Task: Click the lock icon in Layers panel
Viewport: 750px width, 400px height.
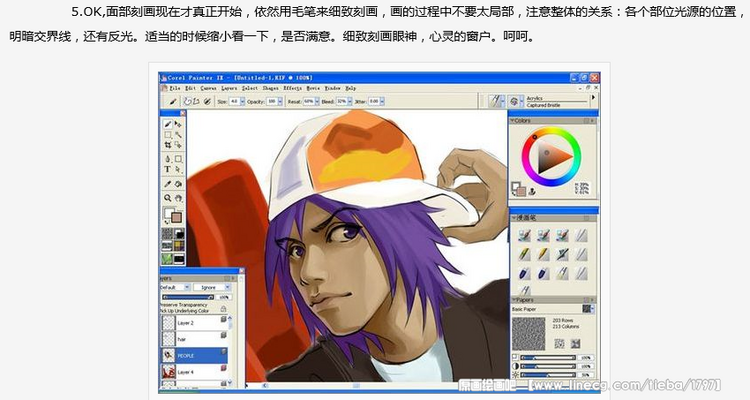Action: [223, 309]
